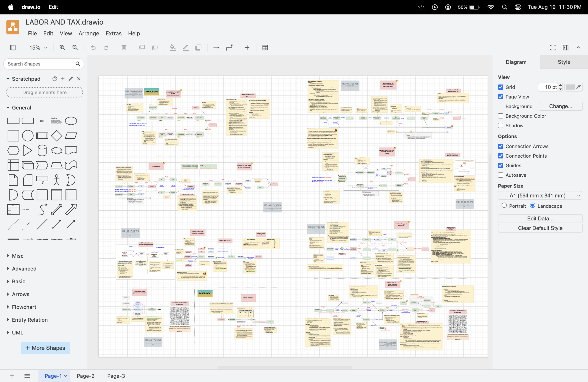Enable the Autosave checkbox
Viewport: 588px width, 382px height.
click(x=500, y=175)
